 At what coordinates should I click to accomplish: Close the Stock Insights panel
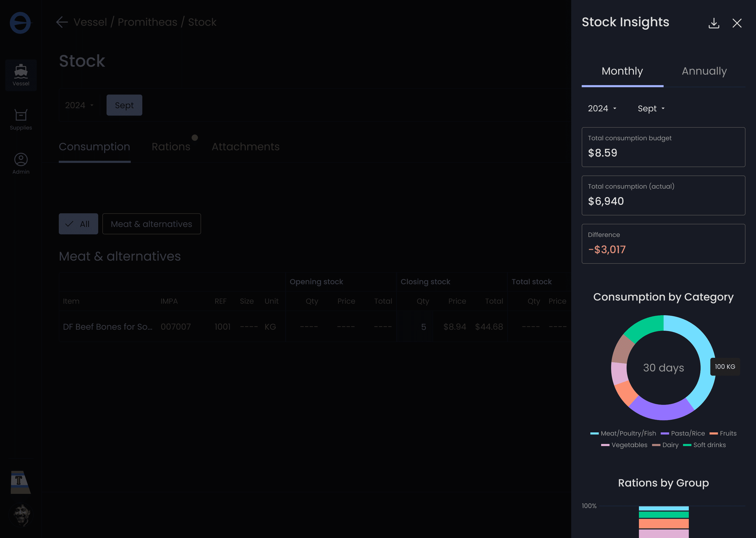coord(737,23)
